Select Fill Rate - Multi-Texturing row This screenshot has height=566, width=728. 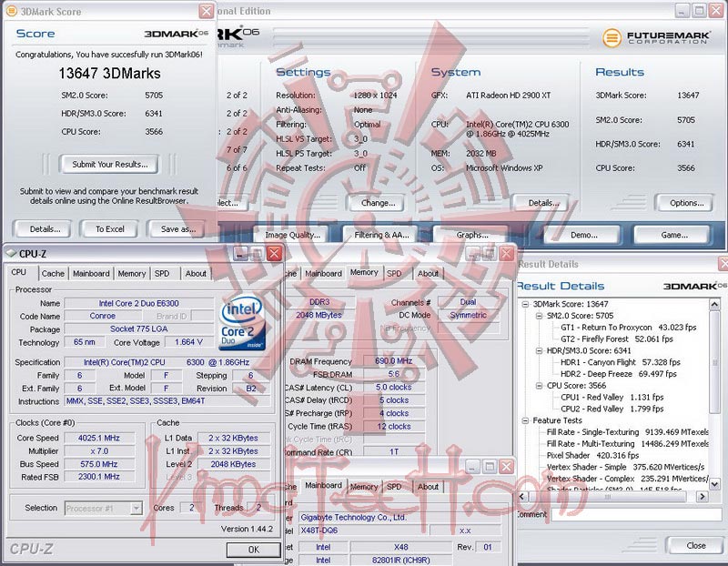pos(627,443)
